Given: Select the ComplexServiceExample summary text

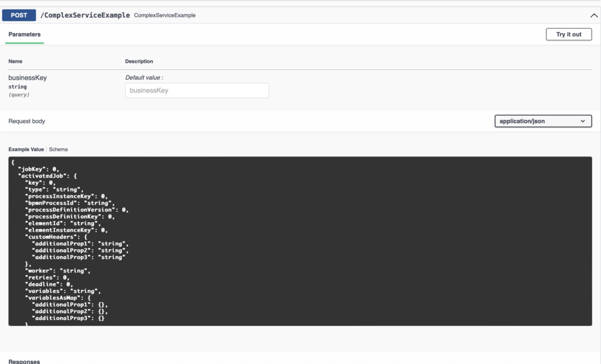Looking at the screenshot, I should pyautogui.click(x=165, y=15).
